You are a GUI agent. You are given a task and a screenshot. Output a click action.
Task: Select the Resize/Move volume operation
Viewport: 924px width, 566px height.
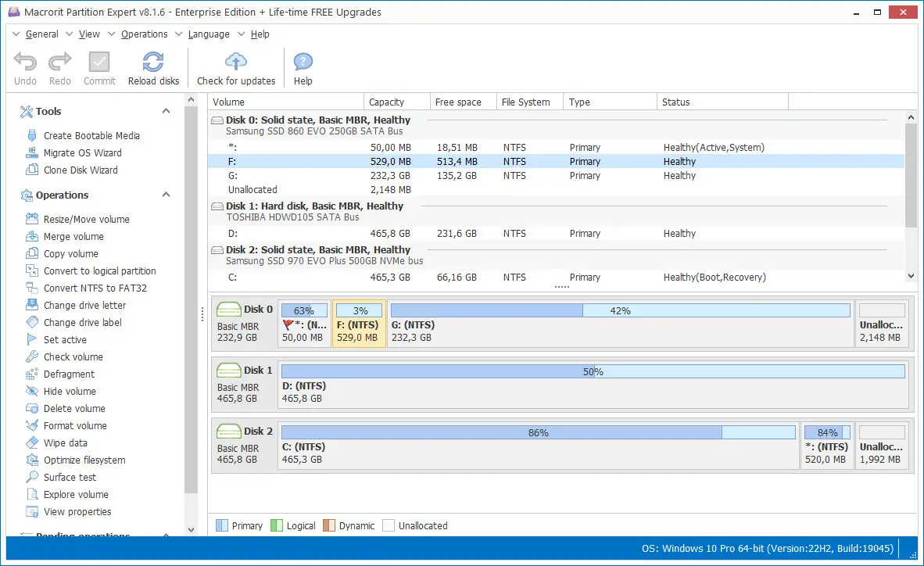click(86, 219)
